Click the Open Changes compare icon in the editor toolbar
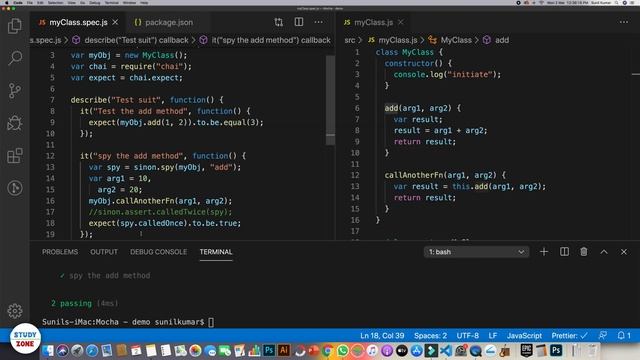Viewport: 640px width, 360px height. 279,22
